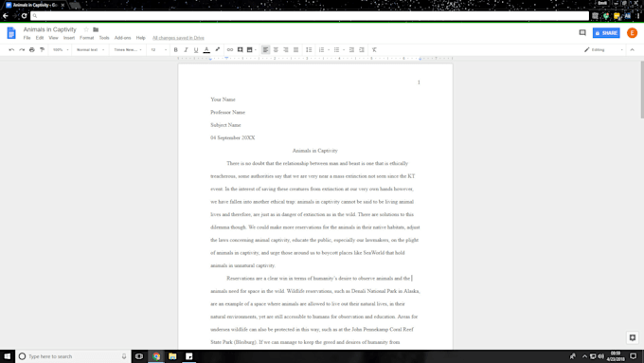The image size is (644, 363).
Task: Apply a numbered list
Action: point(322,49)
